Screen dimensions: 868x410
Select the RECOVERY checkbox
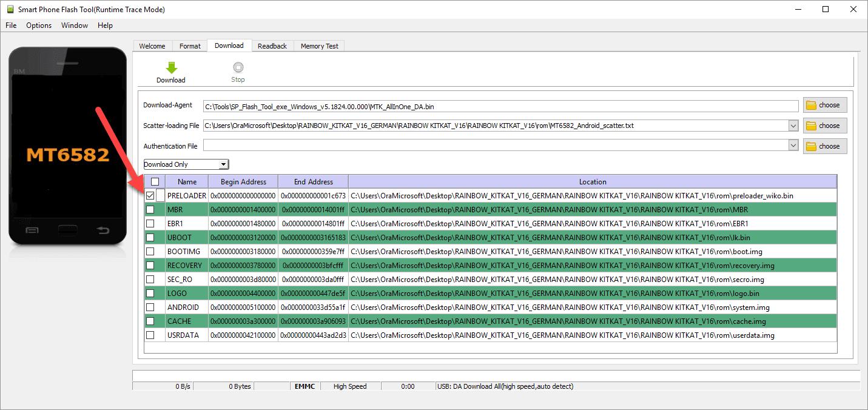(150, 265)
